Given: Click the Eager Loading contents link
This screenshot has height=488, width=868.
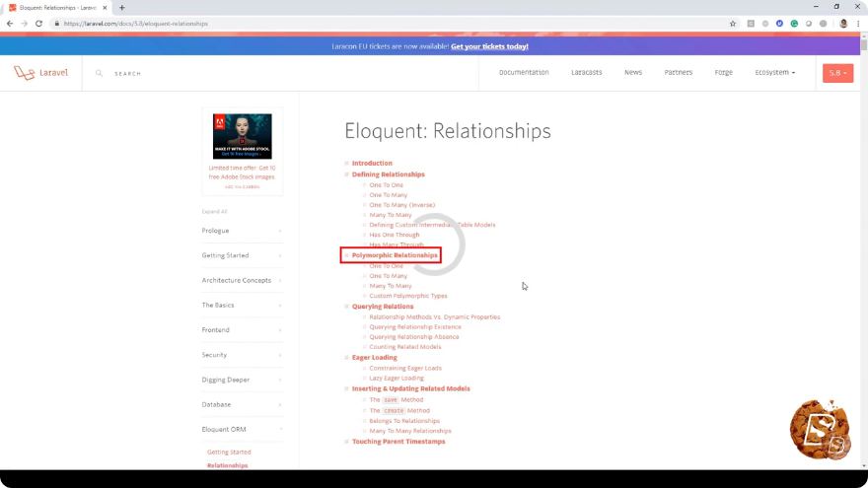Looking at the screenshot, I should (x=374, y=358).
